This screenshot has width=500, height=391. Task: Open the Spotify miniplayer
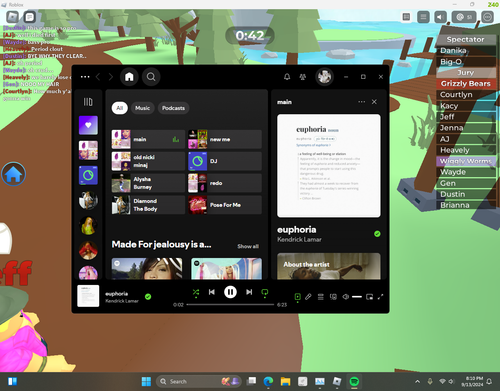pyautogui.click(x=369, y=297)
